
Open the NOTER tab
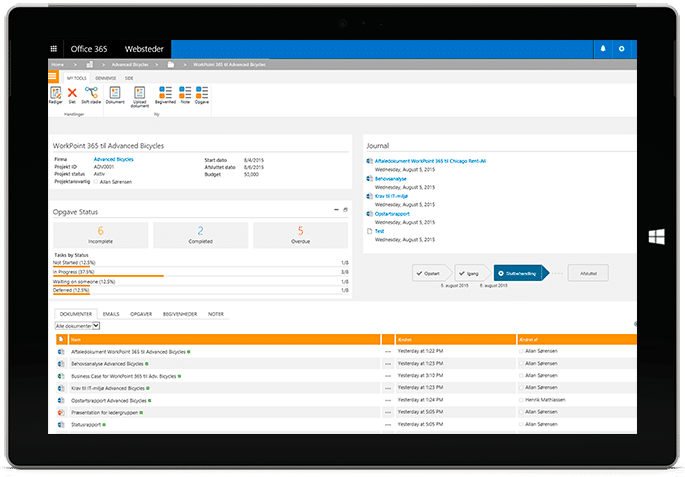click(x=216, y=314)
